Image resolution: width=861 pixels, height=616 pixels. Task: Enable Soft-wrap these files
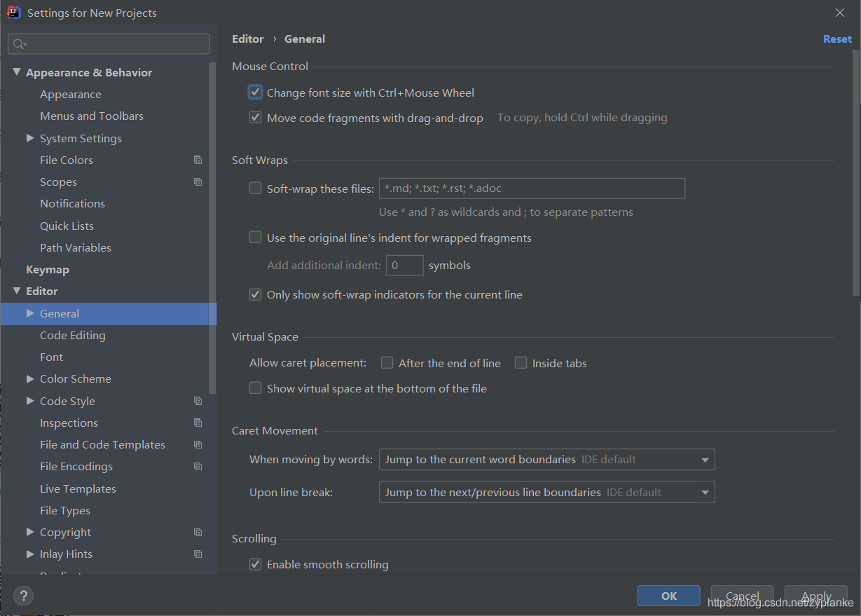255,188
